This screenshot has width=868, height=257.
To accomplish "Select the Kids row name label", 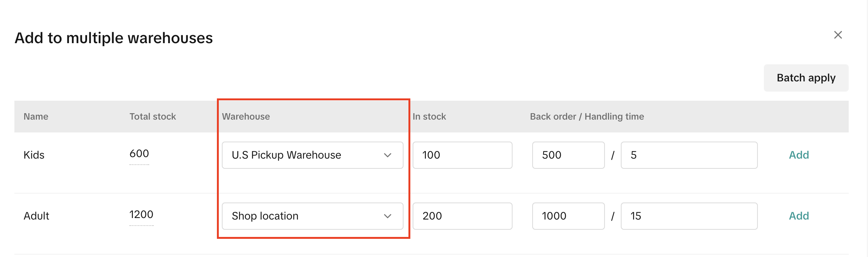I will 34,155.
